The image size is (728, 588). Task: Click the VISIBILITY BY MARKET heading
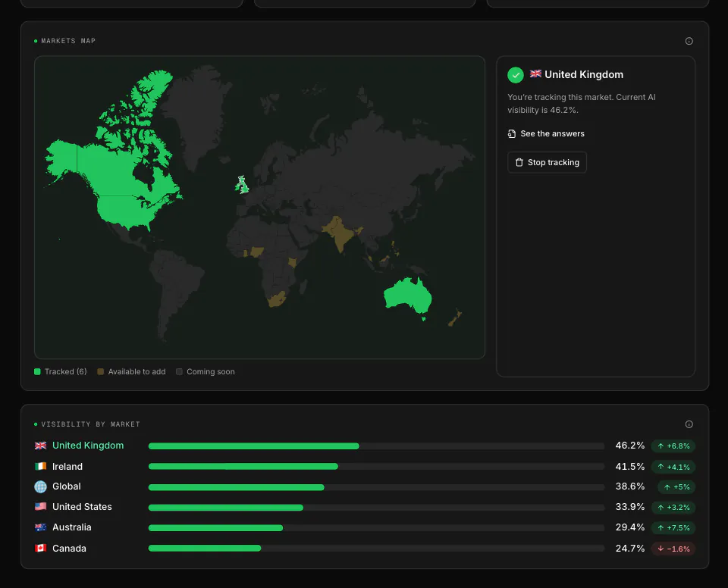90,424
